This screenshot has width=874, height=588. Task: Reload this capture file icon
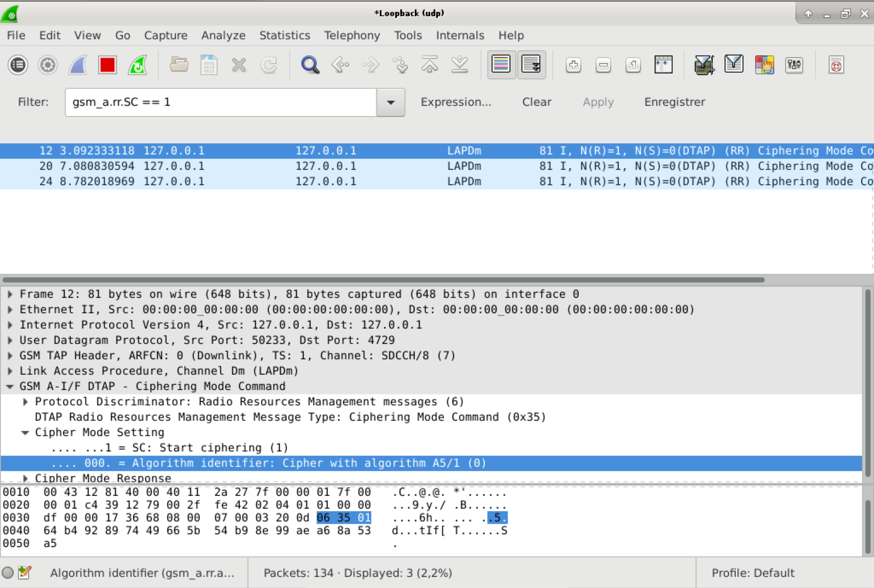(x=269, y=65)
